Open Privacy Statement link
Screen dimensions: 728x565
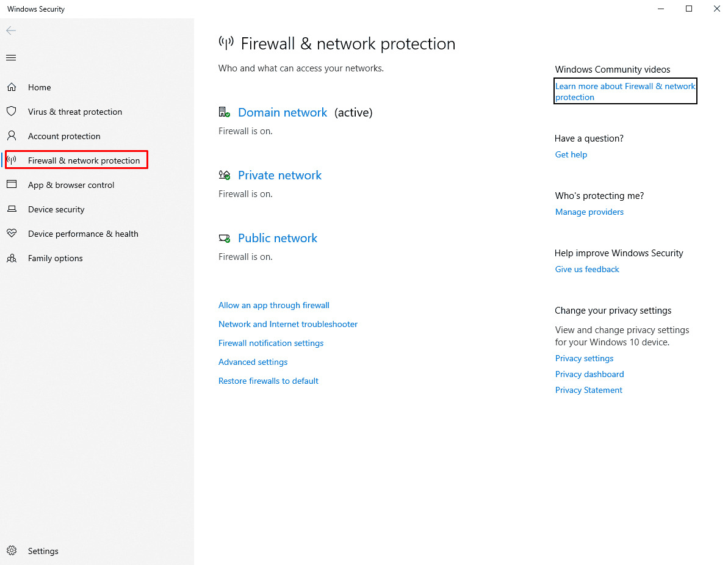589,390
